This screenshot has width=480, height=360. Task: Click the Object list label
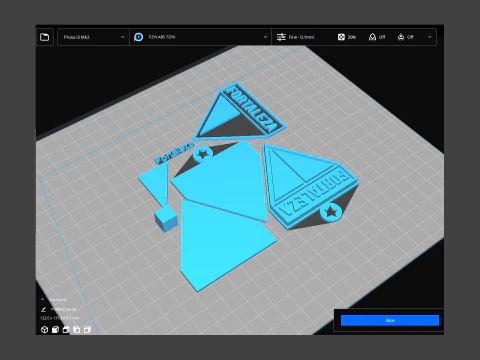tap(57, 300)
